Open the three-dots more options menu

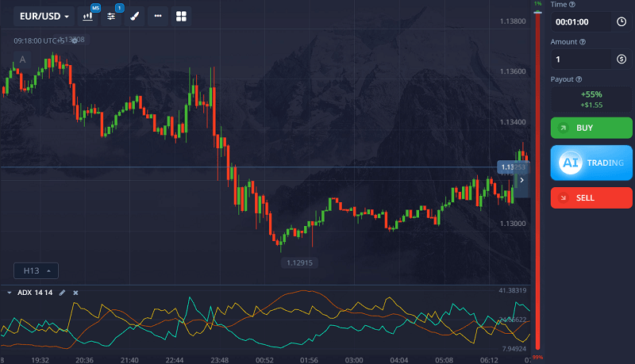[158, 16]
